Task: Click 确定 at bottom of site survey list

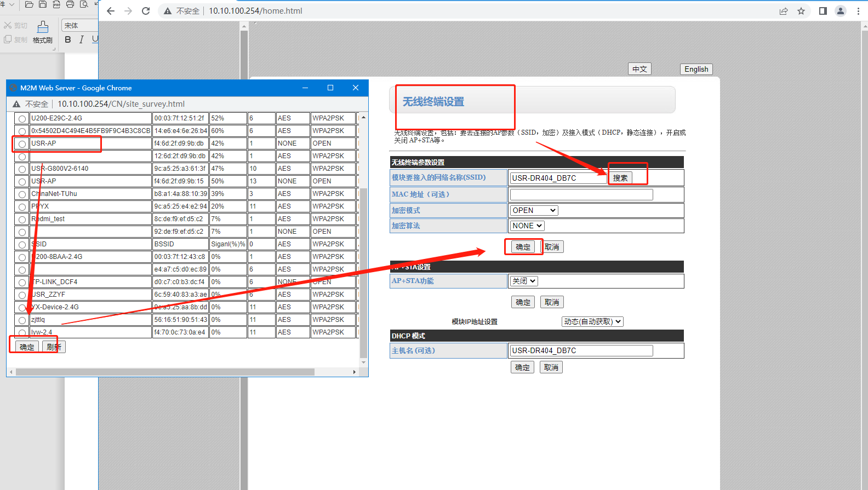Action: [x=27, y=347]
